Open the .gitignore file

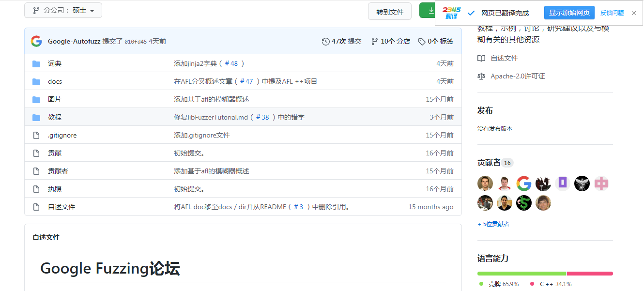(x=62, y=135)
